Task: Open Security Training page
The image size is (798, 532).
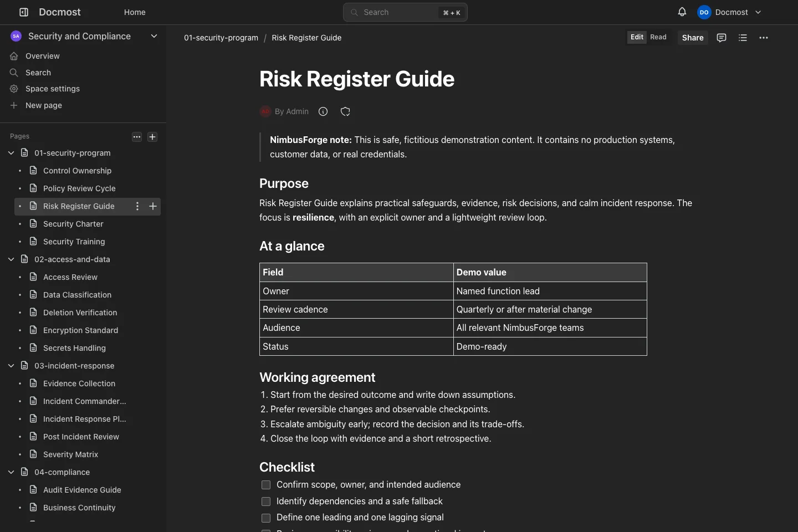Action: click(x=74, y=242)
